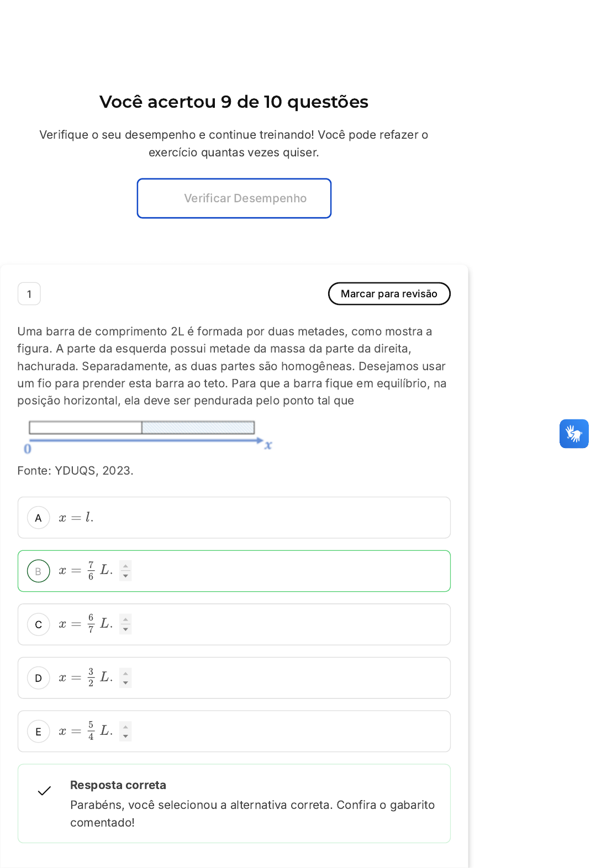
Task: Click the hatched right half of bar
Action: 198,427
